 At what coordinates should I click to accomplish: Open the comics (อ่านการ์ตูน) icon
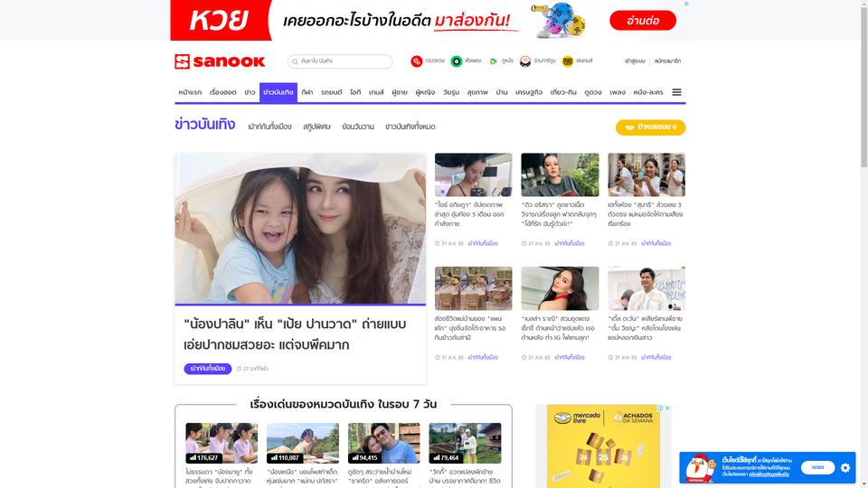tap(525, 61)
